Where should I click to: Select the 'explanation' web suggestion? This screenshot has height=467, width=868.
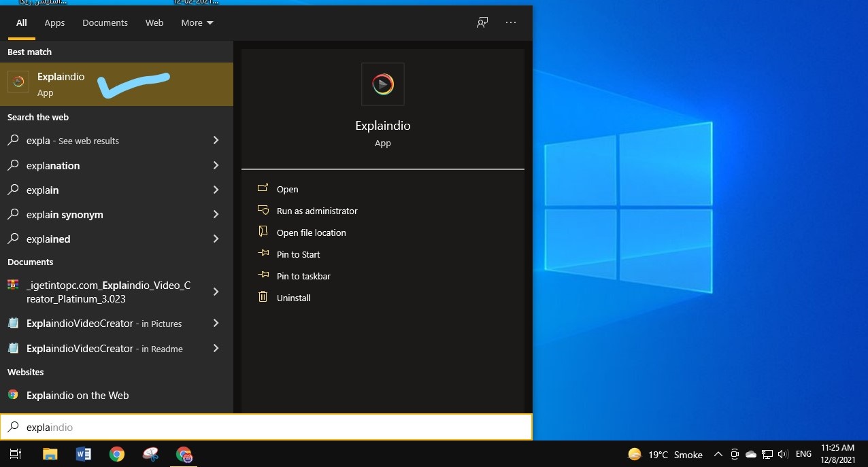(x=116, y=165)
